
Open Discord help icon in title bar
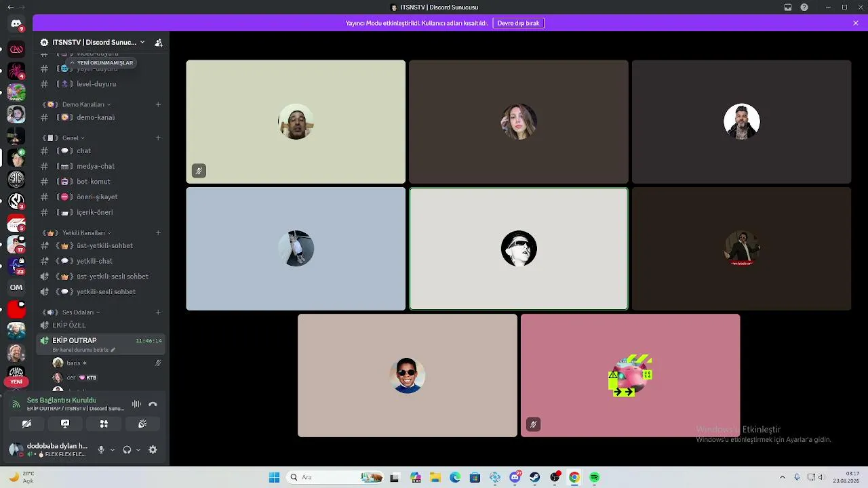pos(804,7)
